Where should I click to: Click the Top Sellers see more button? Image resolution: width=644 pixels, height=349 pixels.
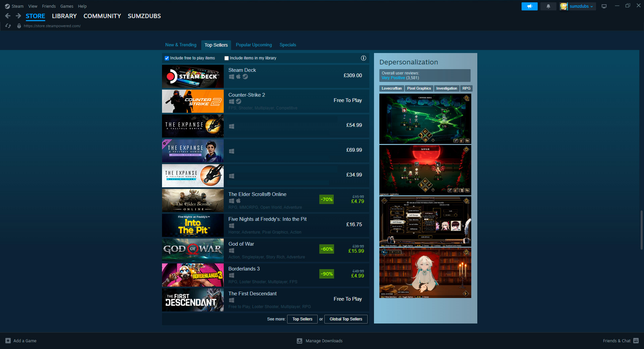pyautogui.click(x=302, y=319)
